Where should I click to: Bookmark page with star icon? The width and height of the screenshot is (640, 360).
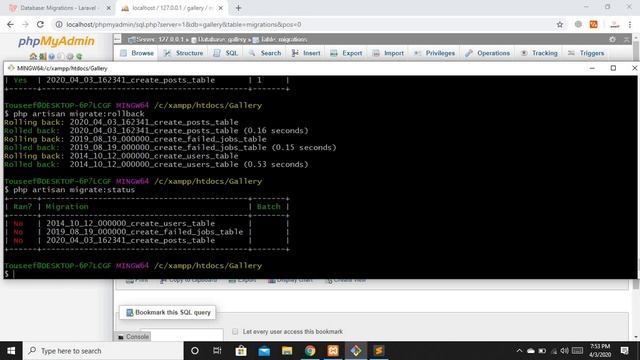click(x=560, y=24)
